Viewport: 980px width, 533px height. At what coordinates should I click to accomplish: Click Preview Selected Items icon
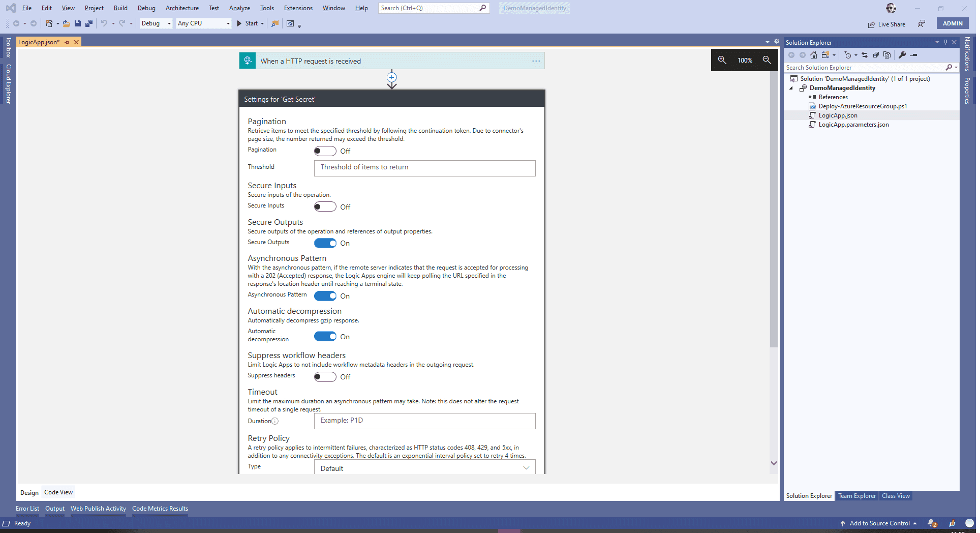coord(914,55)
